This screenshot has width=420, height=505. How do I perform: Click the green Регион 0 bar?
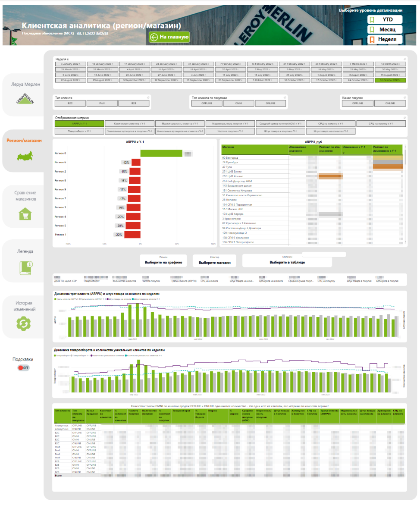point(161,153)
